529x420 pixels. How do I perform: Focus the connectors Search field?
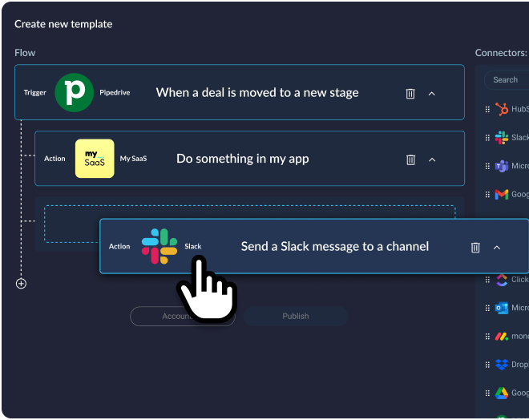coord(507,80)
